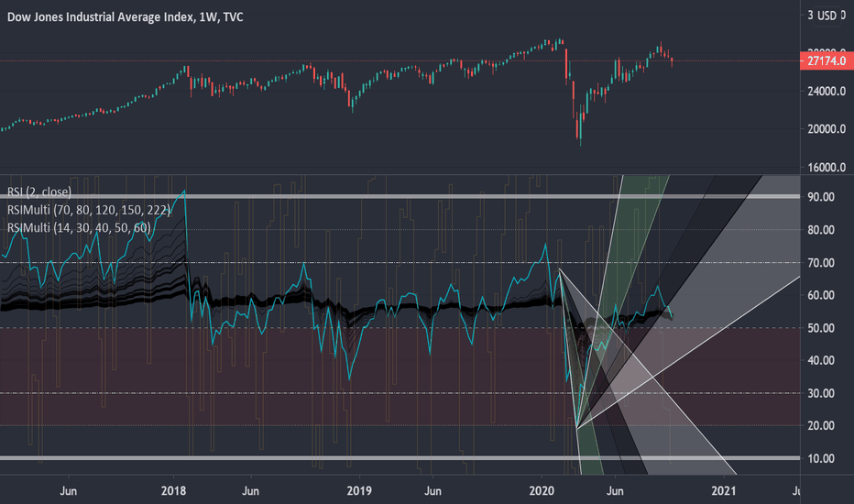
Task: Click the Jun label between 2019 and 2020
Action: [x=432, y=491]
